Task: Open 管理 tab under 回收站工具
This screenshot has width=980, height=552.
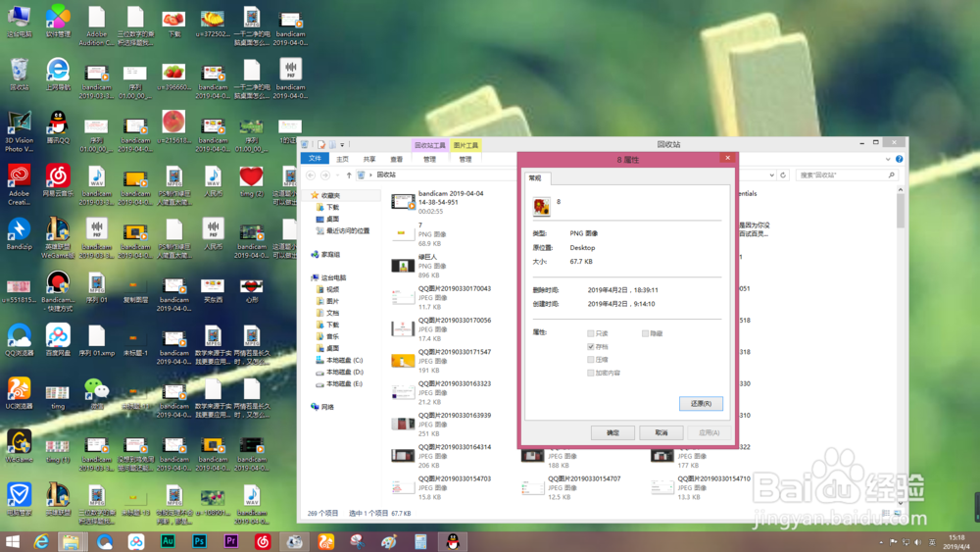Action: (x=429, y=160)
